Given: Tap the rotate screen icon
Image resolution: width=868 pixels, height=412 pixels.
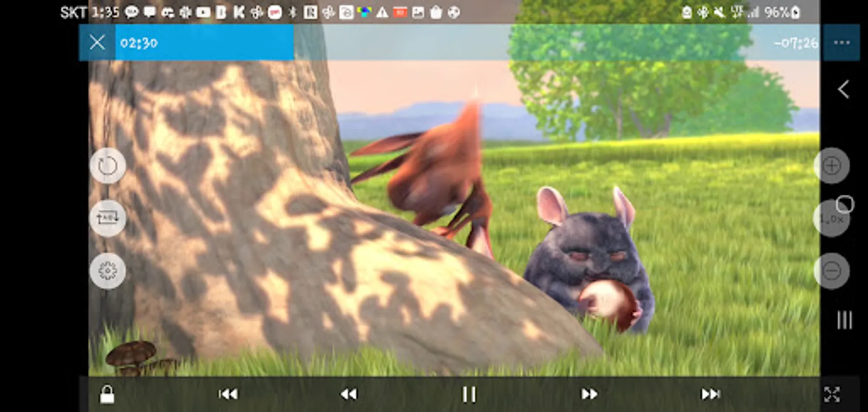Looking at the screenshot, I should point(108,166).
